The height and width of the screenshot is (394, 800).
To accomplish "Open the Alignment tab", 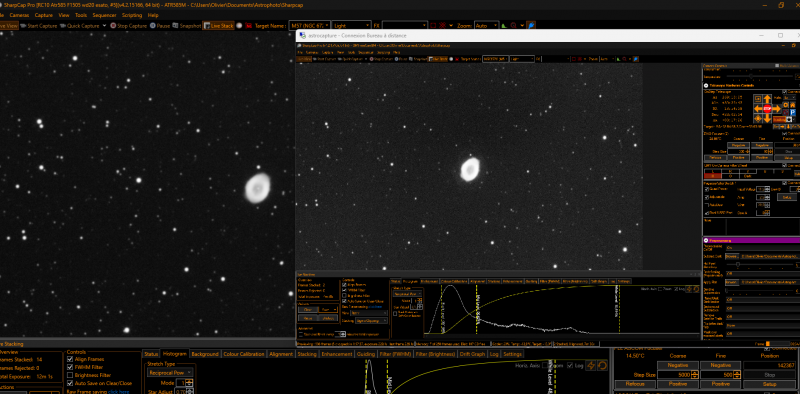I will [281, 354].
